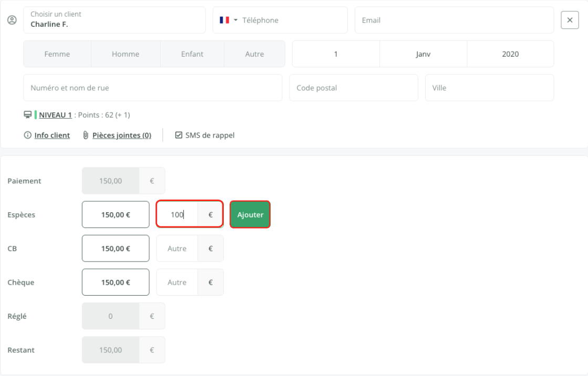
Task: Click the Ville input field
Action: 489,88
